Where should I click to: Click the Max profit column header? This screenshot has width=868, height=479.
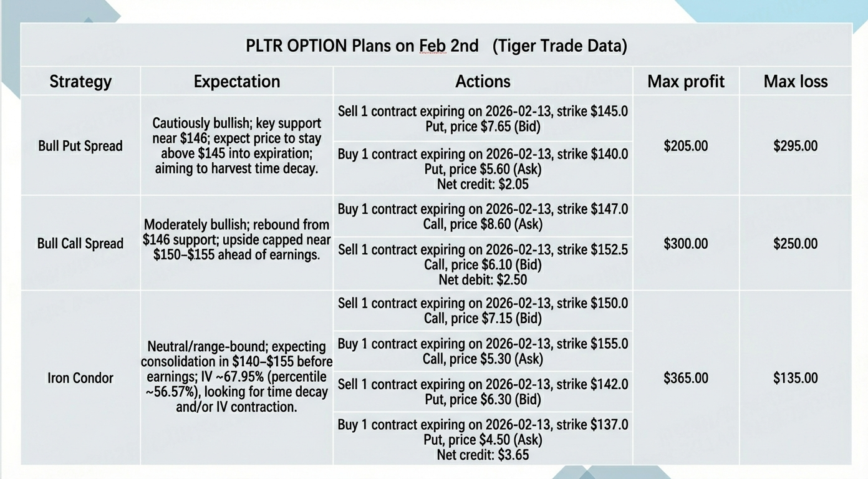click(686, 82)
